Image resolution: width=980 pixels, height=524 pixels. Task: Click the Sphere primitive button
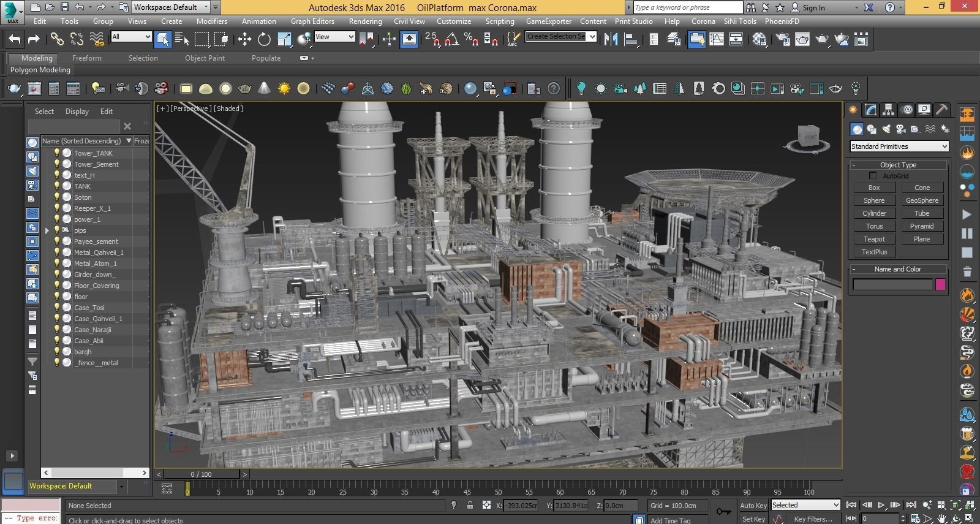tap(874, 200)
